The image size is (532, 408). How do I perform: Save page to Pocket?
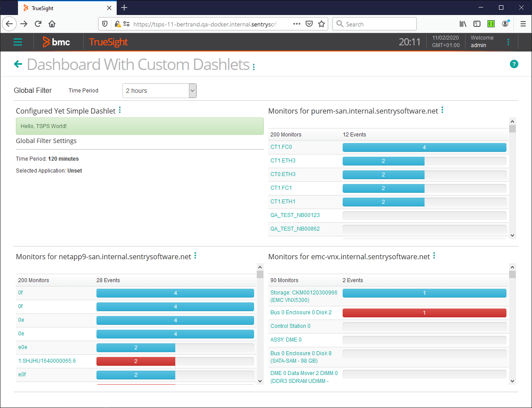click(x=309, y=24)
